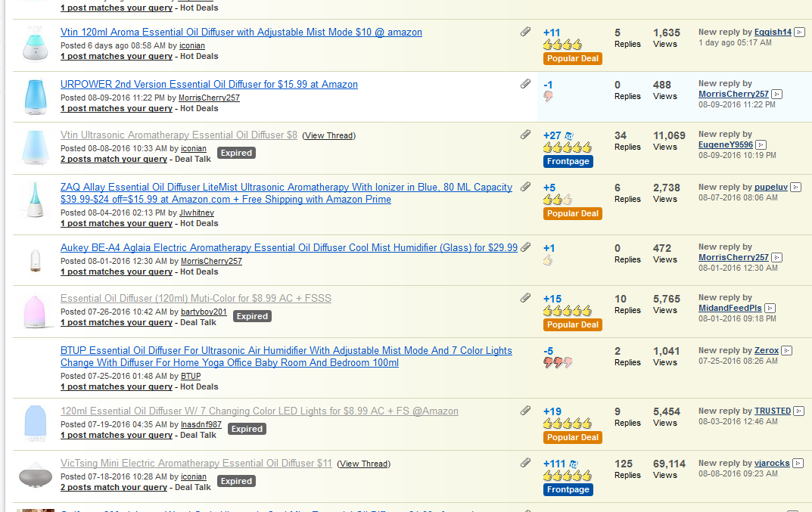Open poster lnasdnf987 profile link
This screenshot has height=512, width=812.
201,424
